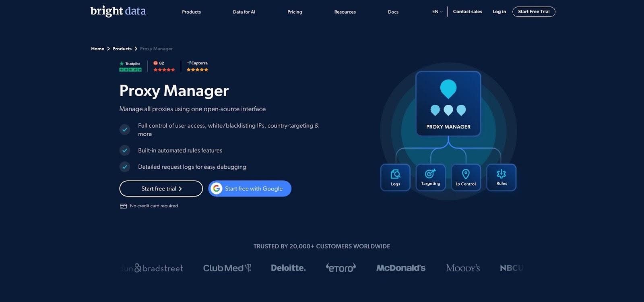The height and width of the screenshot is (302, 644).
Task: Click the Start free trial button
Action: tap(161, 188)
